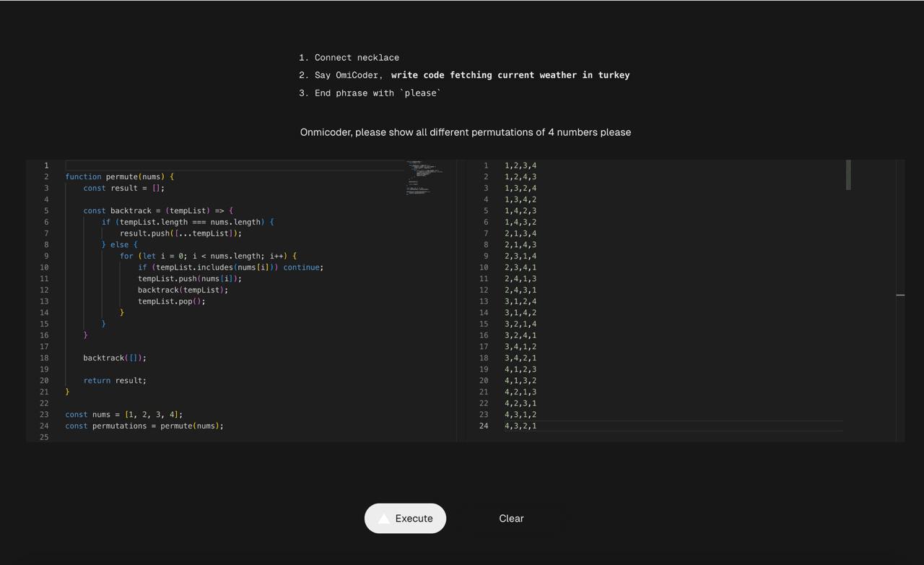Click the empty first line of code editor
The width and height of the screenshot is (924, 565).
[x=235, y=165]
